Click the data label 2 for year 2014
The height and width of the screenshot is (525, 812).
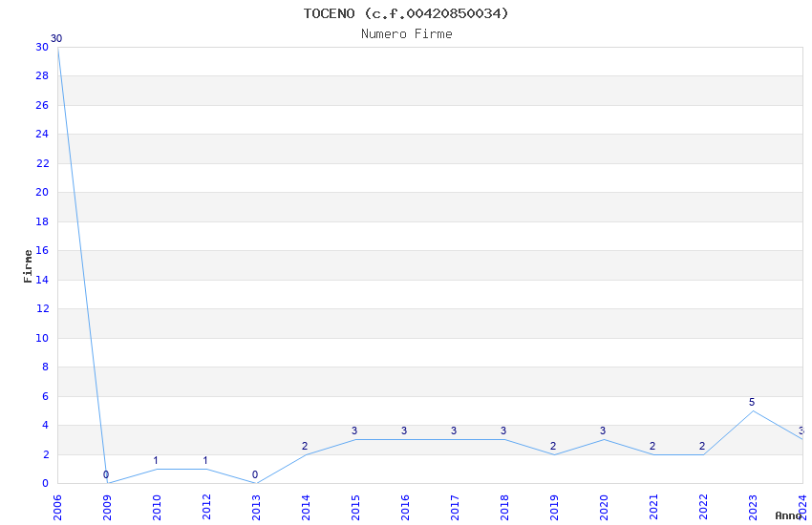pyautogui.click(x=305, y=446)
